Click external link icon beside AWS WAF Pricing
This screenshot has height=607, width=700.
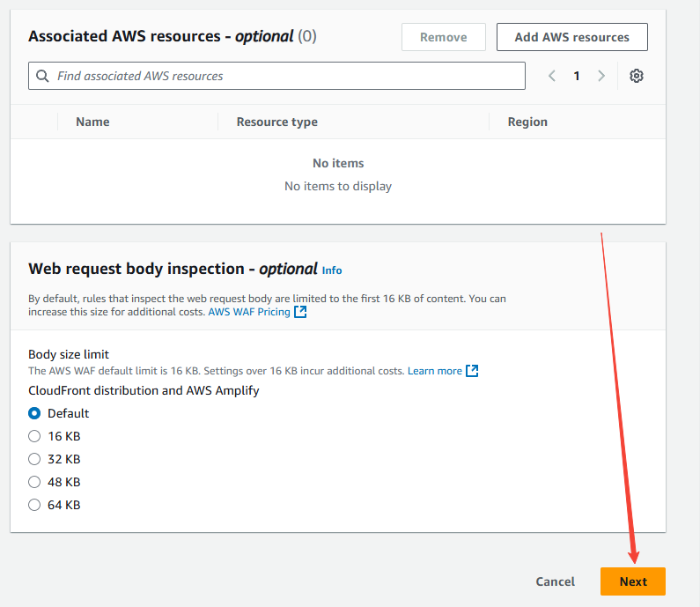pos(300,312)
